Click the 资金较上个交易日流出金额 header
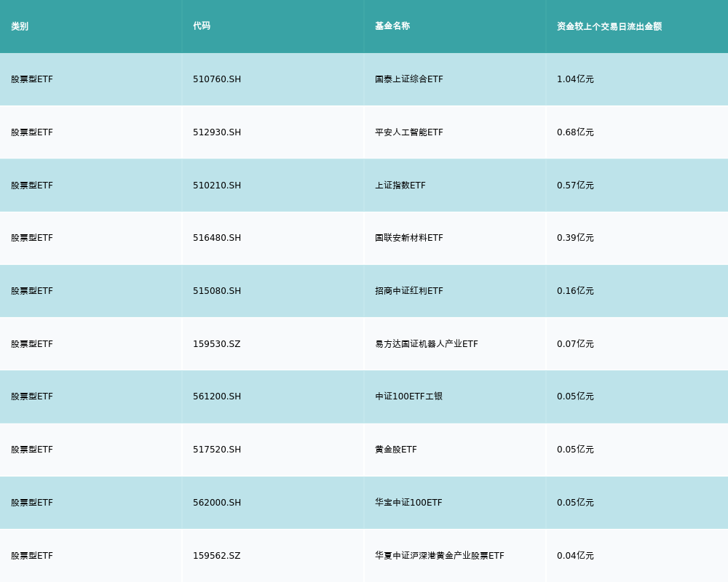The width and height of the screenshot is (728, 582). [609, 26]
